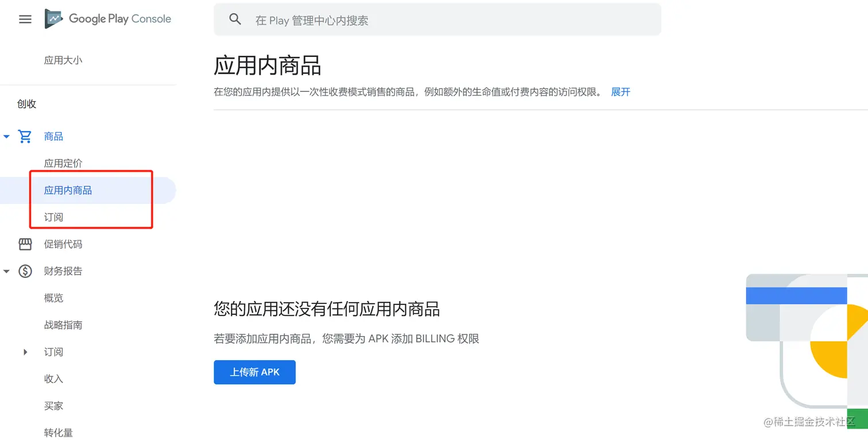Click the 上传新 APK button
This screenshot has height=440, width=868.
click(254, 372)
